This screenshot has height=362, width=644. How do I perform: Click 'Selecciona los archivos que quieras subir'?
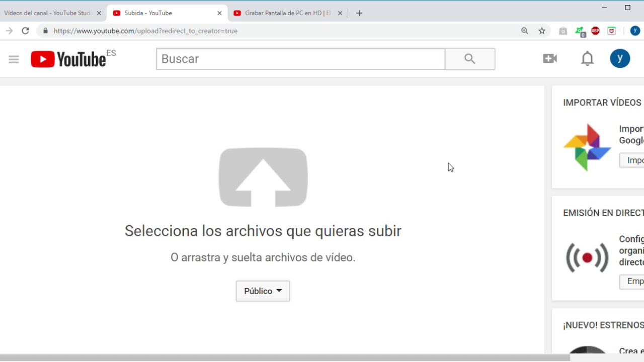[263, 231]
